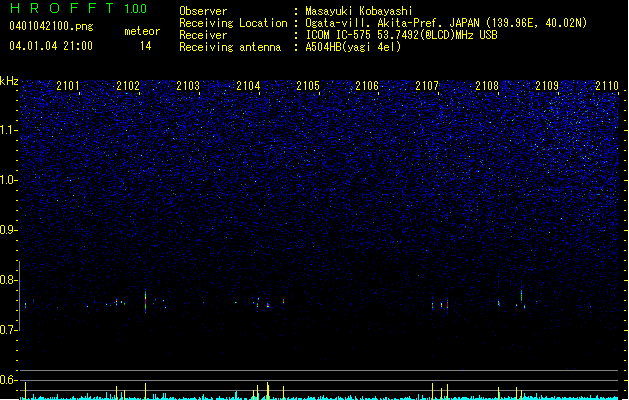The width and height of the screenshot is (629, 400).
Task: Click the 2110 time marker
Action: pyautogui.click(x=607, y=86)
